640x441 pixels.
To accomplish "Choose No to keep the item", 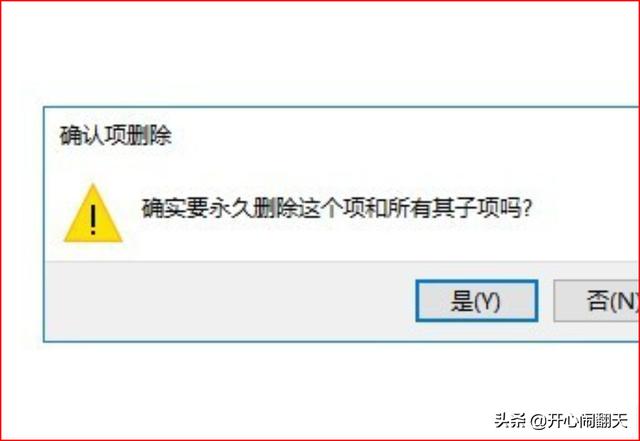I will coord(597,301).
